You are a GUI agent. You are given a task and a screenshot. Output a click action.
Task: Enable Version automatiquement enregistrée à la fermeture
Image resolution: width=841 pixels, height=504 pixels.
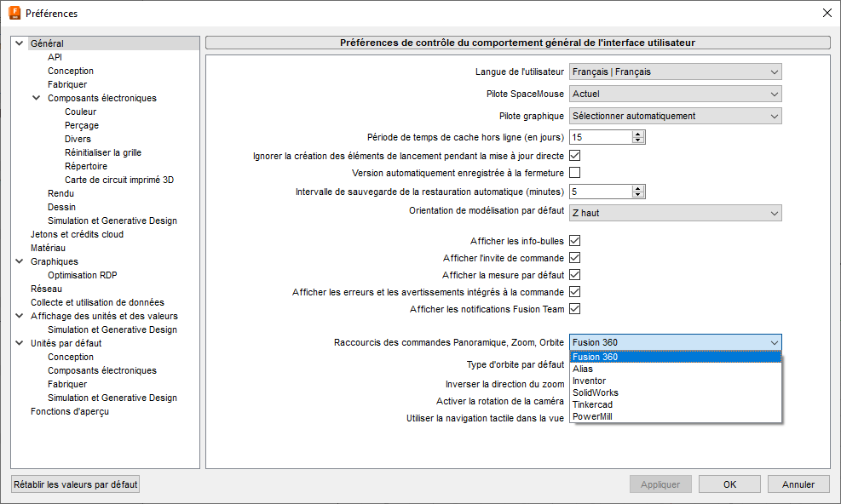click(574, 173)
